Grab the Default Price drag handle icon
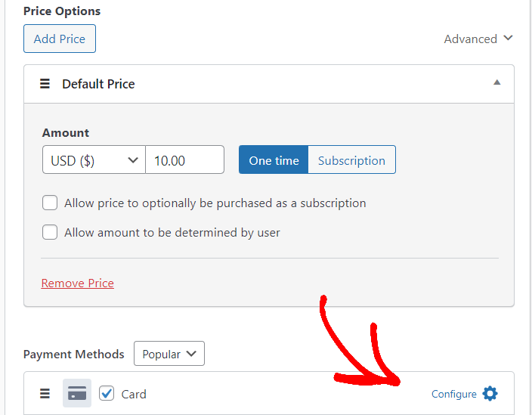532x415 pixels. 45,84
